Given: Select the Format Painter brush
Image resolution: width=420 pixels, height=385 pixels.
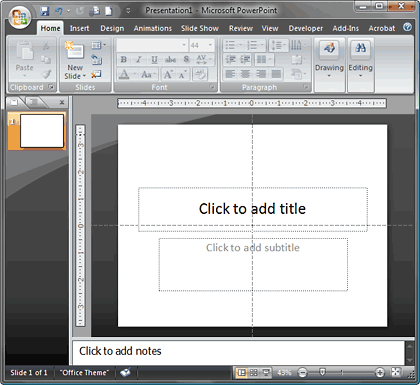Looking at the screenshot, I should (46, 74).
